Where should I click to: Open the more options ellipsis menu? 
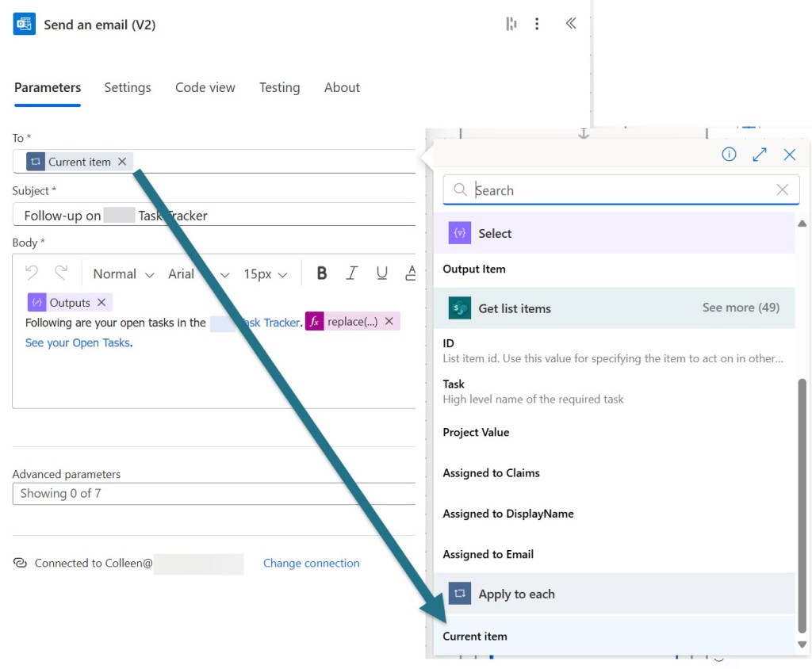point(537,24)
